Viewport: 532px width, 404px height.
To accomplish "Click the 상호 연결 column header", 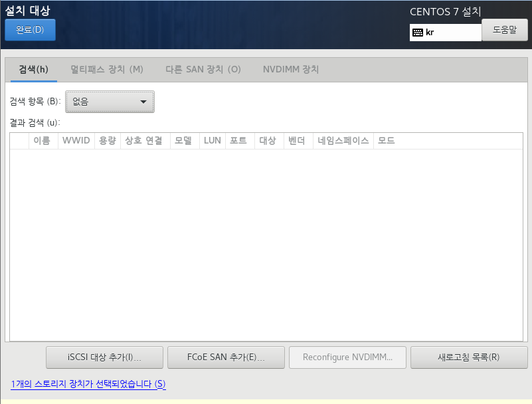I will (145, 141).
